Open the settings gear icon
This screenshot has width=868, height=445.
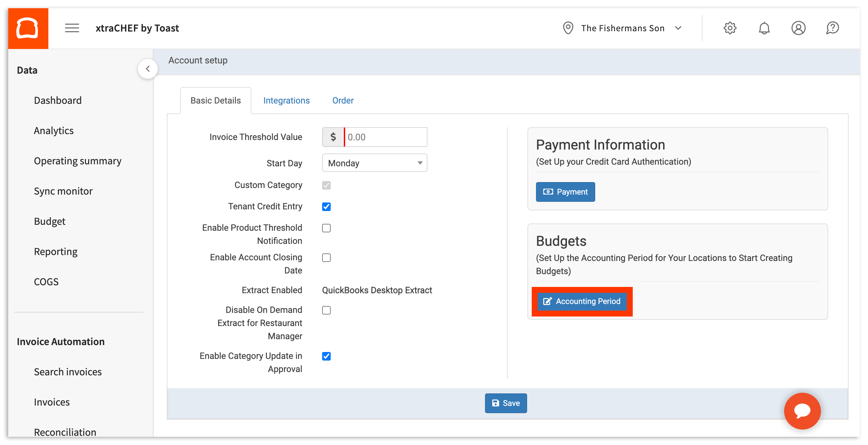[x=730, y=28]
